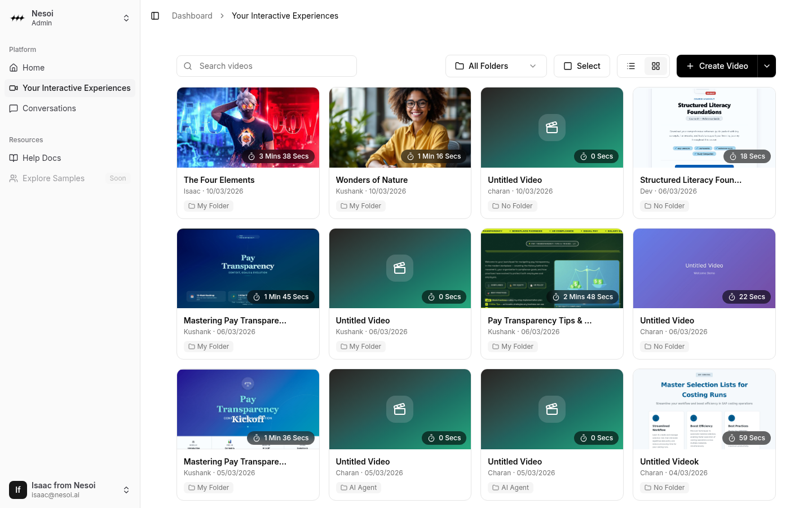Click the Nesoi logo icon
The image size is (812, 508).
pyautogui.click(x=17, y=18)
